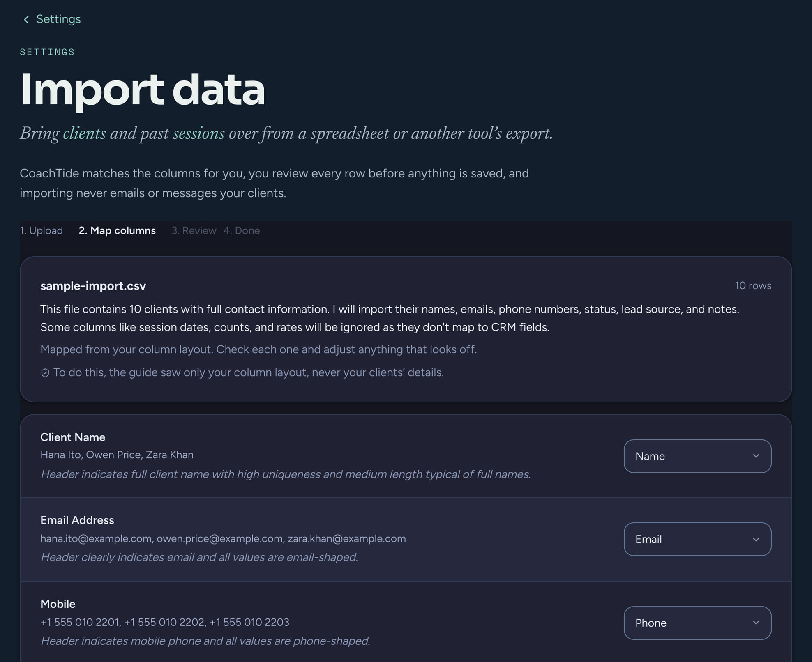Viewport: 812px width, 662px height.
Task: Open the Email mapping dropdown for Email Address
Action: (x=697, y=539)
